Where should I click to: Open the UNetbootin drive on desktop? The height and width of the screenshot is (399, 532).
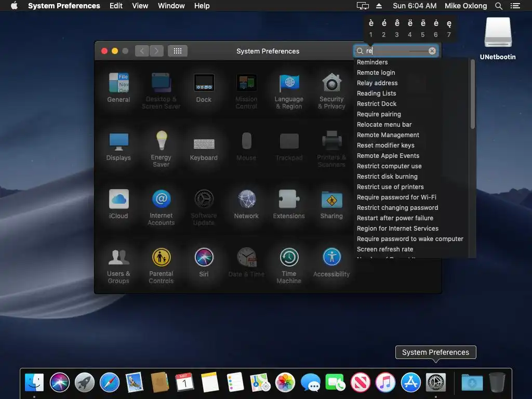498,38
